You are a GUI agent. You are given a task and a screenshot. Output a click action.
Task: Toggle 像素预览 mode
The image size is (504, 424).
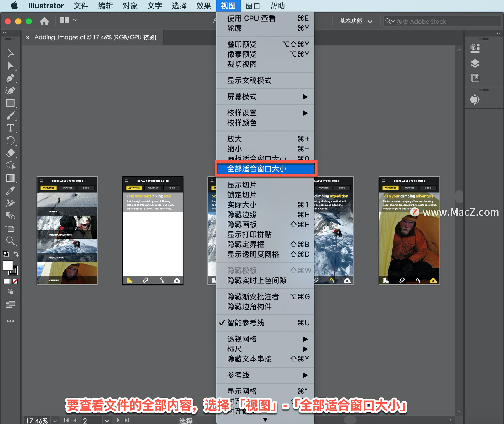tap(265, 54)
